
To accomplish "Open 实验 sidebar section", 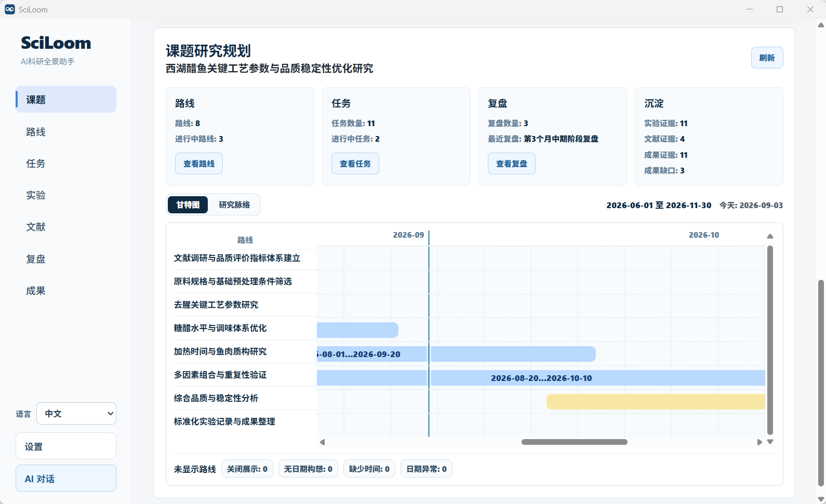I will click(66, 195).
